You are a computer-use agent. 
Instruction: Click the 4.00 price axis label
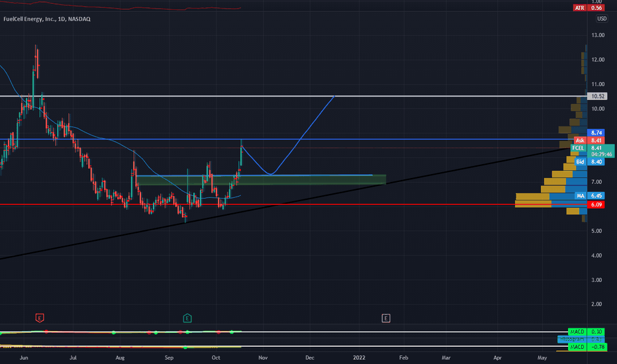click(x=596, y=255)
